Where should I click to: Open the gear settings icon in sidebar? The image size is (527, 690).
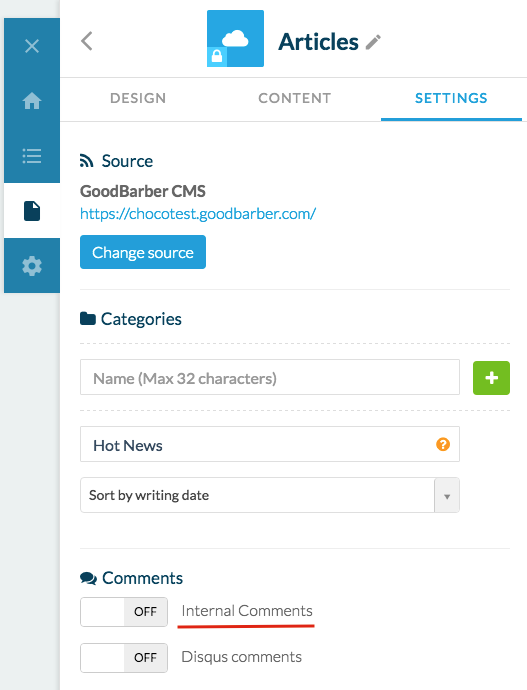[x=32, y=266]
